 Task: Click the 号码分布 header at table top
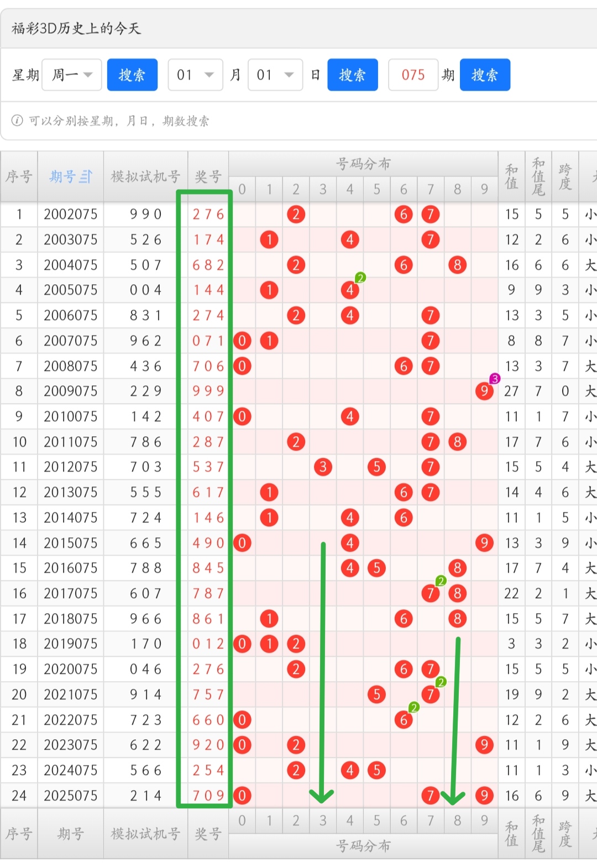coord(363,164)
